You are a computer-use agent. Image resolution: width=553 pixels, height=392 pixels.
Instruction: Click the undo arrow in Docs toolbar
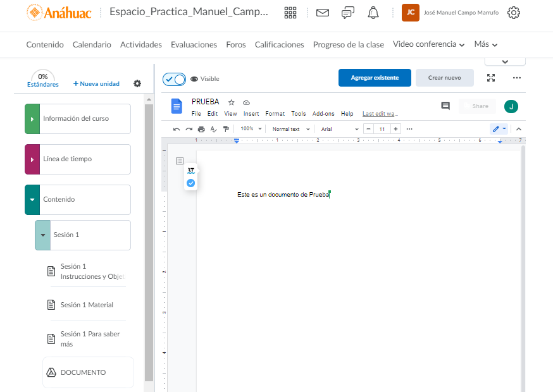177,129
